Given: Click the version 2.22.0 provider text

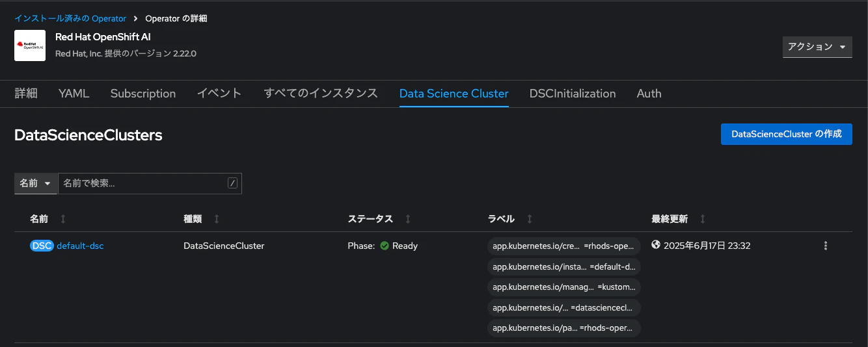Looking at the screenshot, I should (x=126, y=53).
